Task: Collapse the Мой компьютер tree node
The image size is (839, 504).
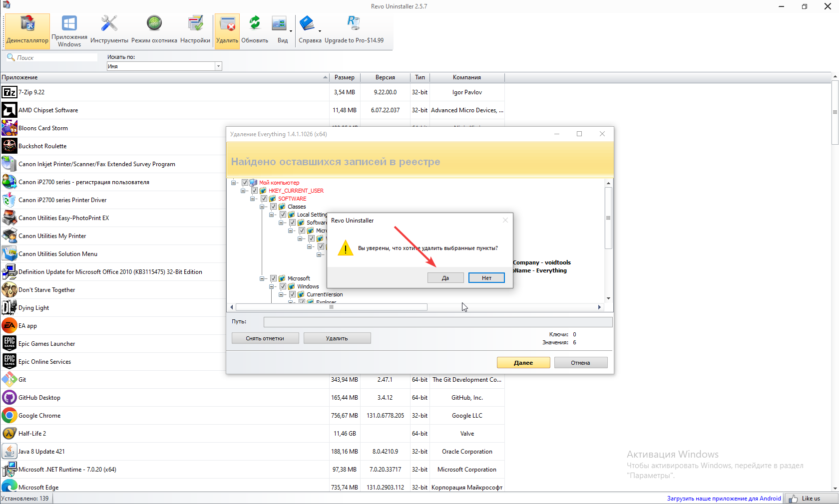Action: click(x=233, y=183)
